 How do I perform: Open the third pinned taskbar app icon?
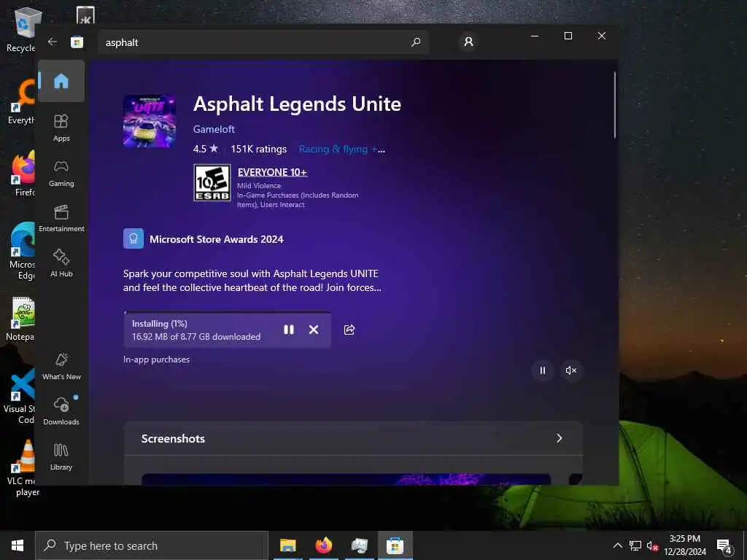359,545
